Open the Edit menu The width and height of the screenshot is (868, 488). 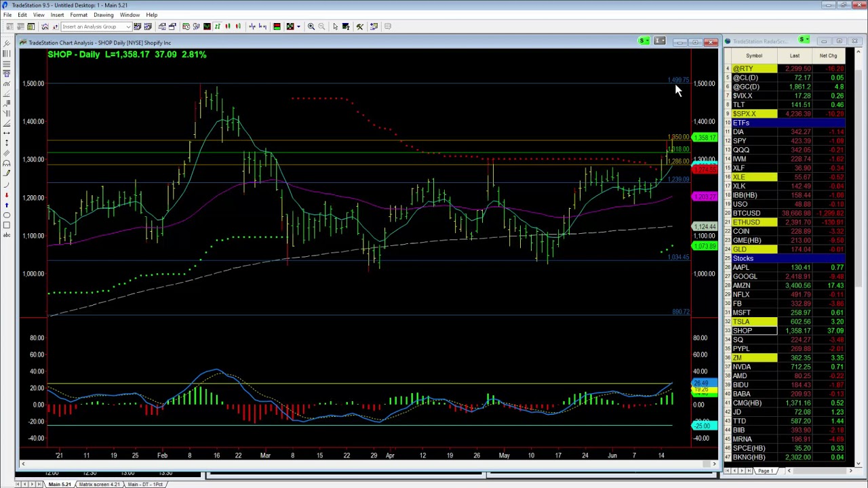point(22,15)
